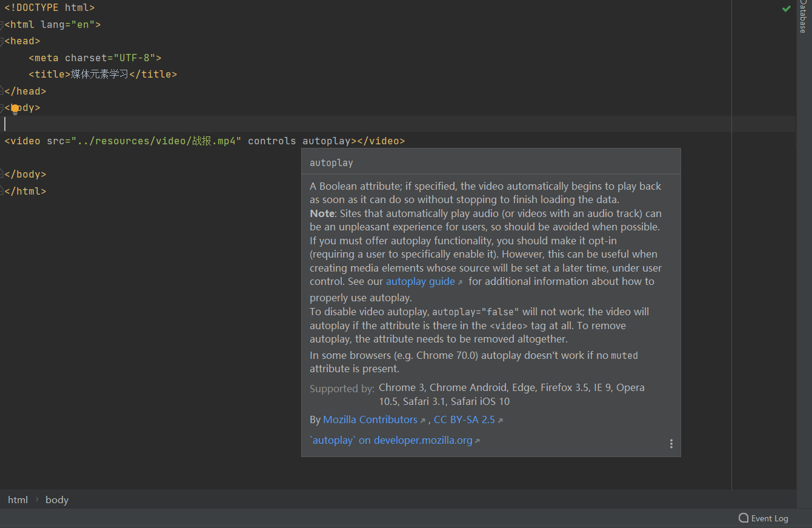Click the <!DOCTYPE html> line
The image size is (812, 528).
(50, 8)
